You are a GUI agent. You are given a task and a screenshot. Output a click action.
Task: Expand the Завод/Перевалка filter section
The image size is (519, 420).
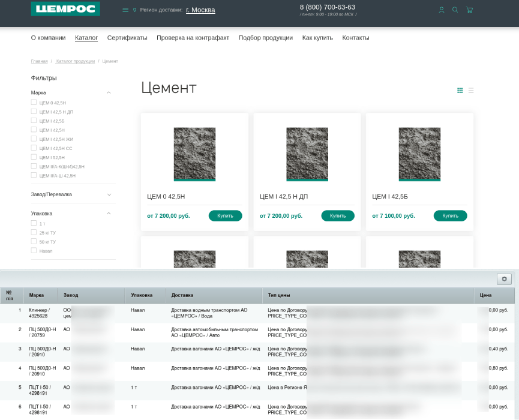pyautogui.click(x=109, y=194)
